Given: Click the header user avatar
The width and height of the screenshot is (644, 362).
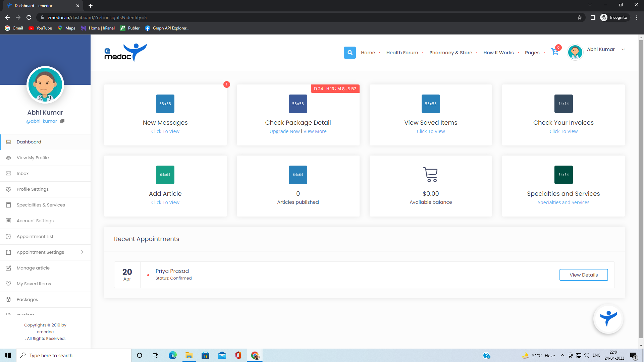Looking at the screenshot, I should (575, 52).
